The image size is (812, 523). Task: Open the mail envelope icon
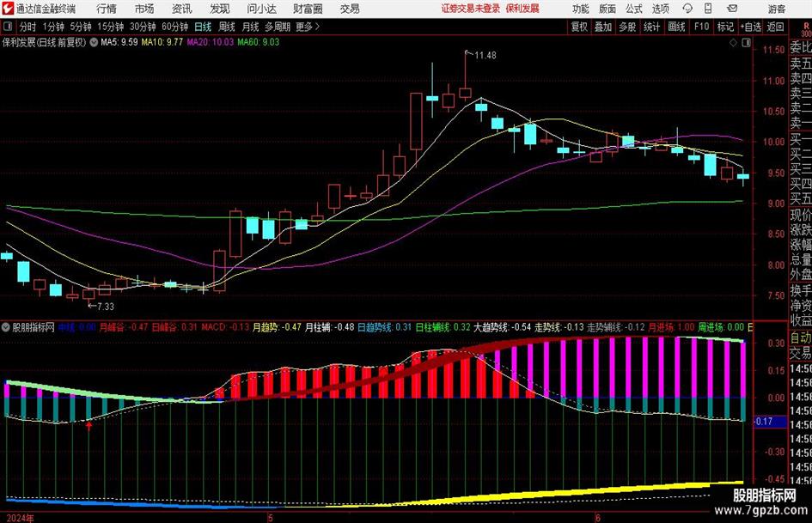pyautogui.click(x=732, y=9)
